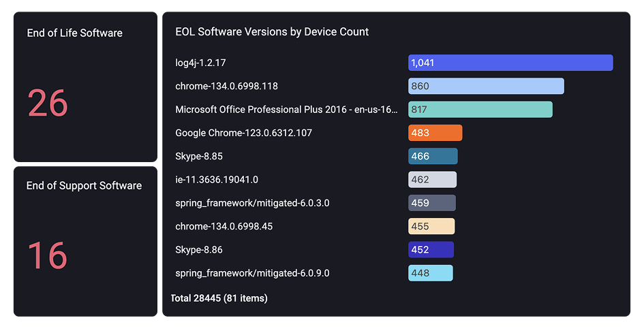Select the Skype-8.86 label
Viewport: 644px width, 331px height.
[x=199, y=250]
